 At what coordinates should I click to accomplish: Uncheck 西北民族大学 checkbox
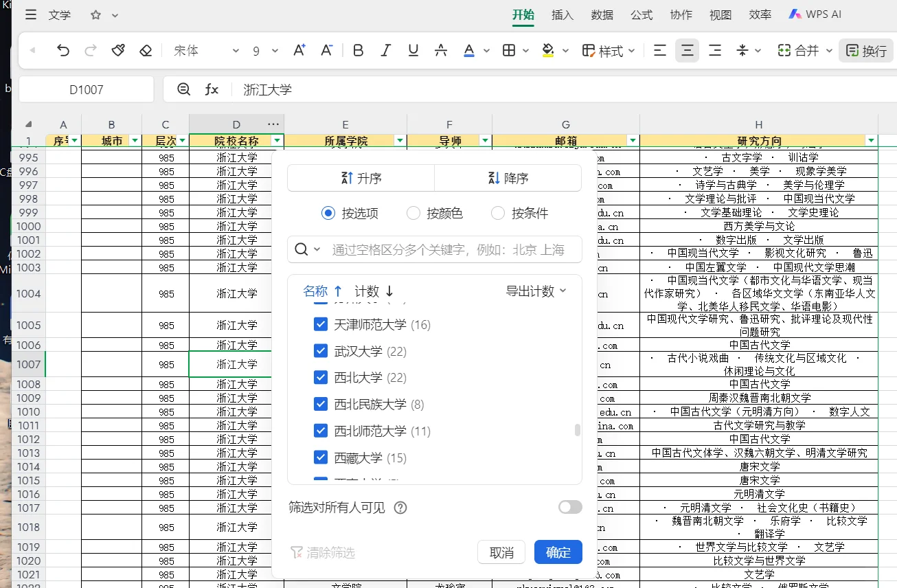[x=321, y=404]
